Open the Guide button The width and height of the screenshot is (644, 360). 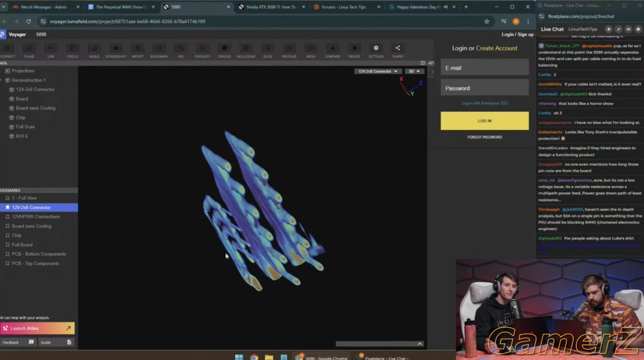click(56, 342)
